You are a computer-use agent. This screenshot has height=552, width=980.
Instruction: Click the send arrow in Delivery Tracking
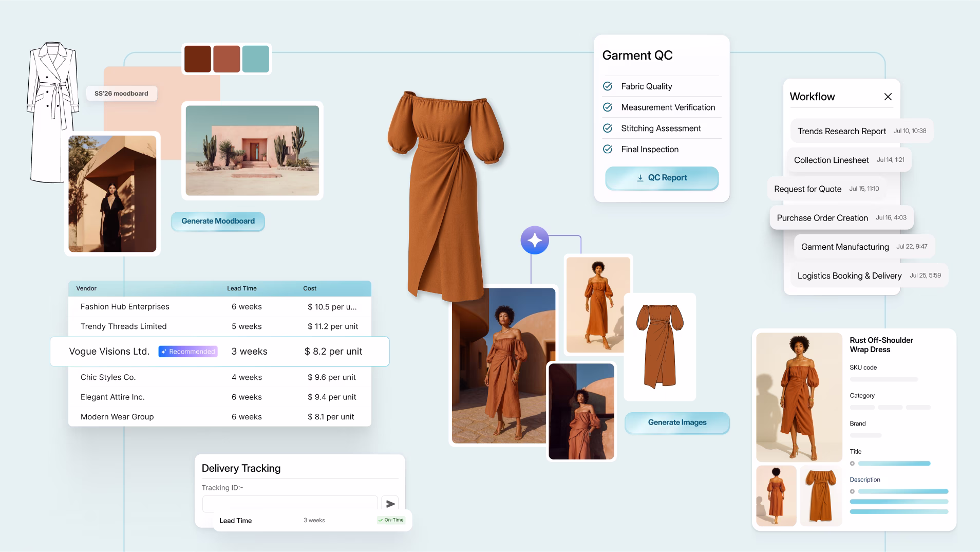(x=390, y=504)
